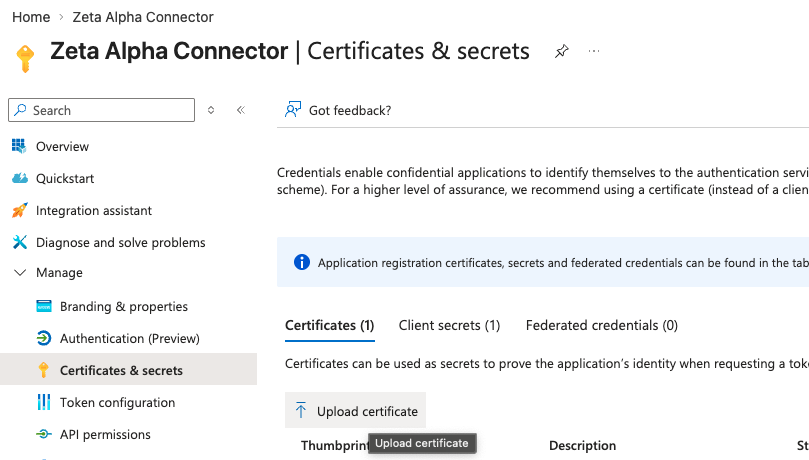Open Token configuration

[x=118, y=402]
